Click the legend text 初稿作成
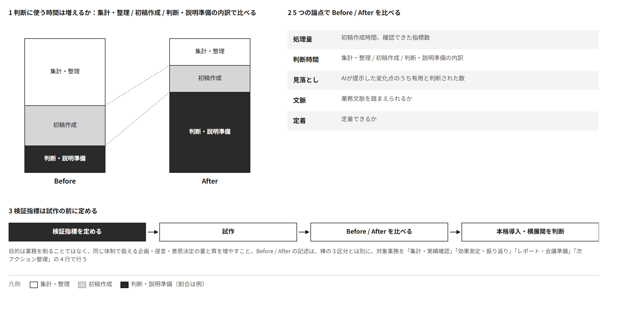This screenshot has width=644, height=313. (100, 284)
